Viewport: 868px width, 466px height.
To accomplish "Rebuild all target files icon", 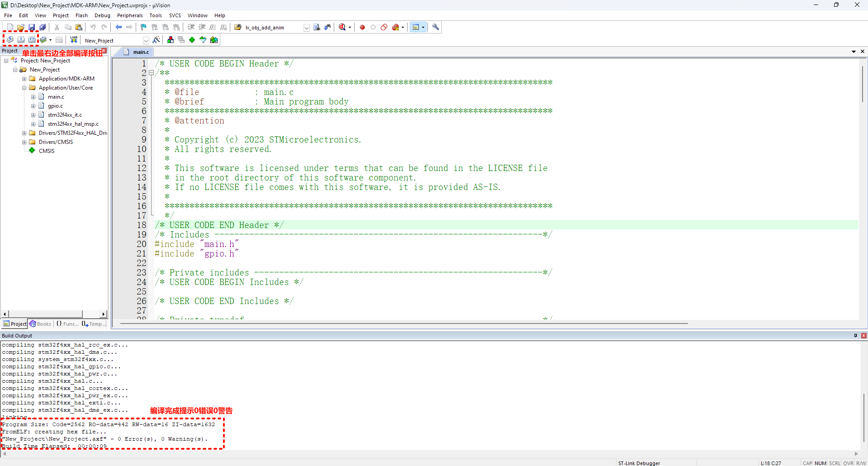I will (x=32, y=40).
